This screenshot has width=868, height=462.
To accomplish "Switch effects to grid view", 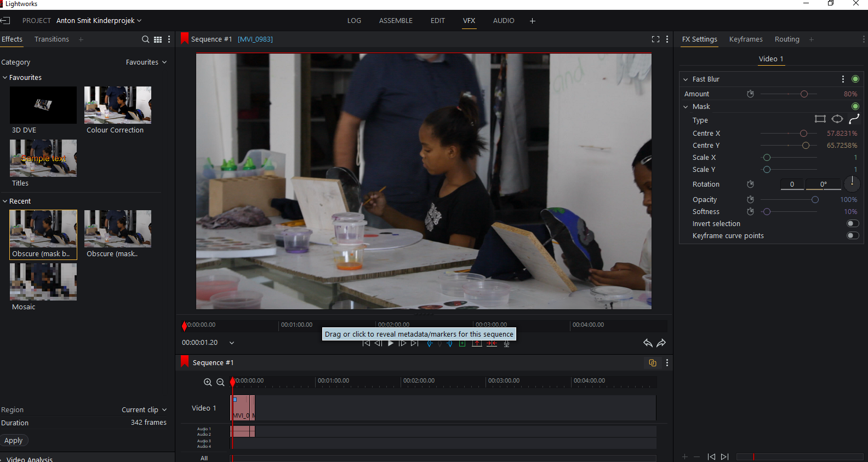I will [x=158, y=39].
